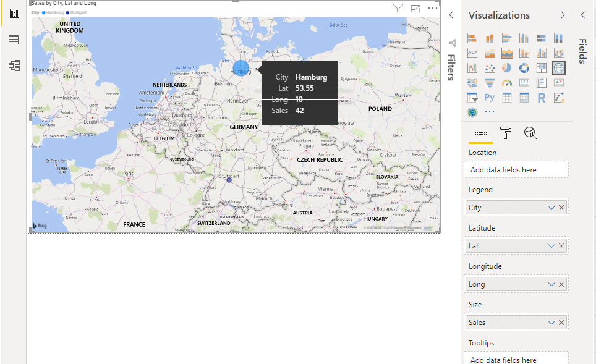Remove Lat from the Latitude well
Image resolution: width=596 pixels, height=364 pixels.
coord(561,246)
